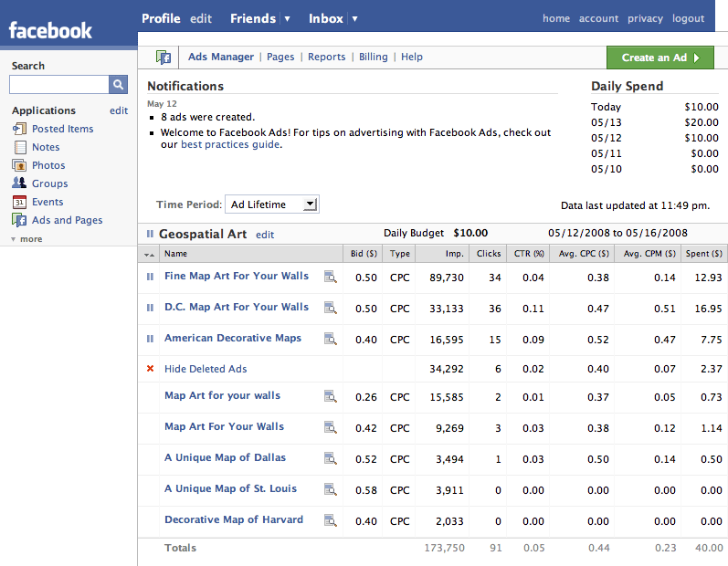Toggle pause for Fine Map Art ad
The height and width of the screenshot is (566, 728).
[150, 277]
